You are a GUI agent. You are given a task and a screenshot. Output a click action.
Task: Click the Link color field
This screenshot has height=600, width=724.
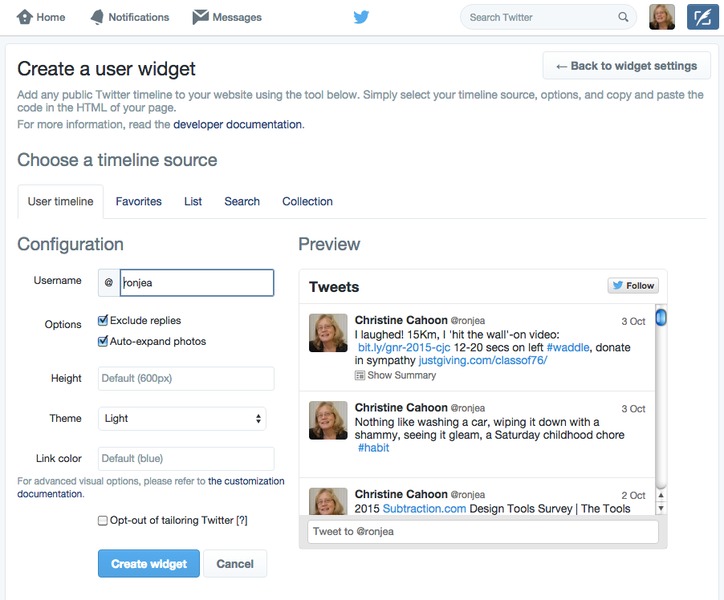186,459
